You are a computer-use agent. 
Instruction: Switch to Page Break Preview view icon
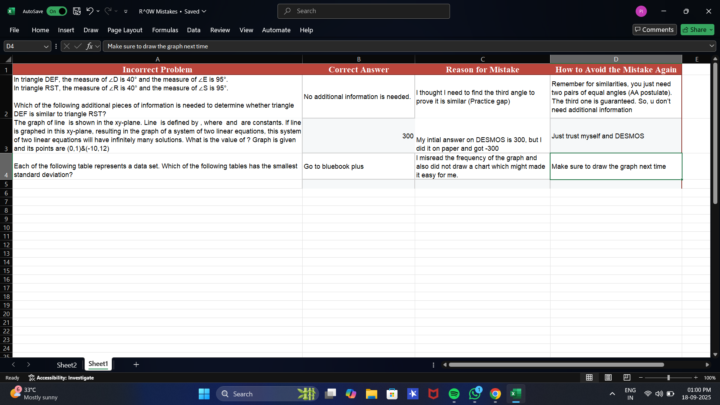(627, 377)
